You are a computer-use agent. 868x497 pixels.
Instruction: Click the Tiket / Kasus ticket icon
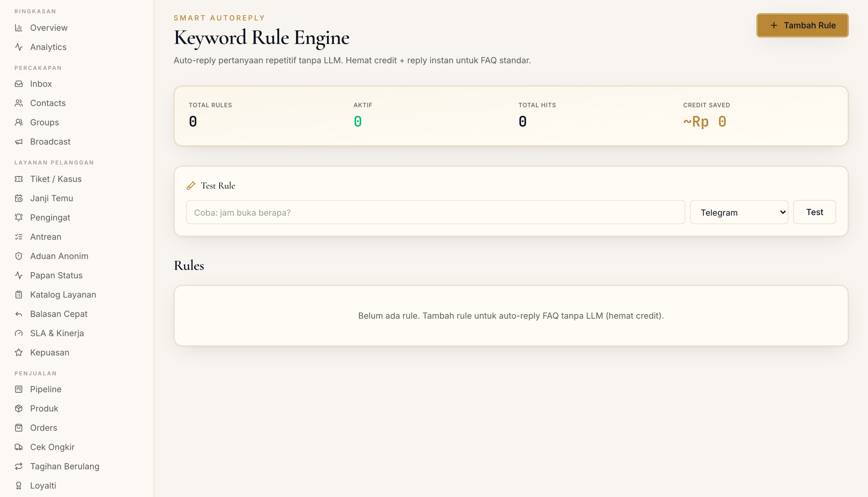19,179
